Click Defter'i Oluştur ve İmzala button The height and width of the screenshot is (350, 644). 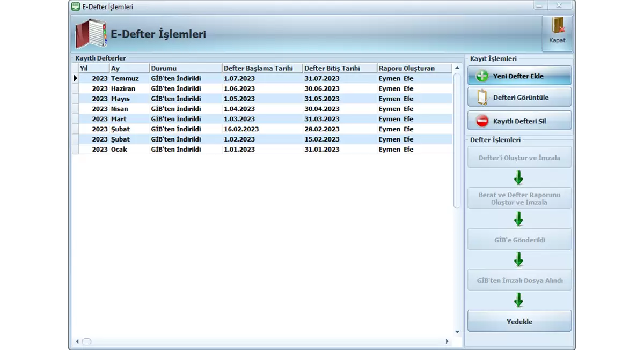[519, 158]
